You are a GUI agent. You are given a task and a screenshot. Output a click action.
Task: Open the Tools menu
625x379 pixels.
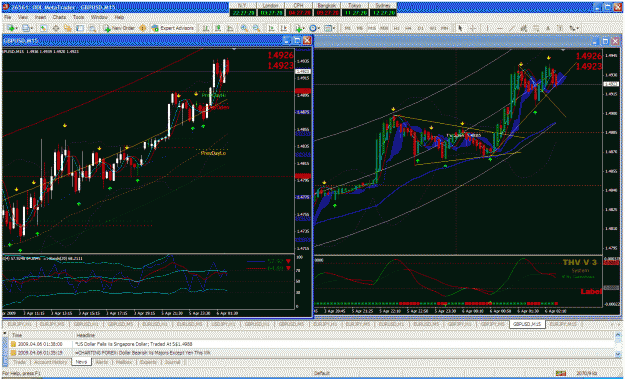79,18
